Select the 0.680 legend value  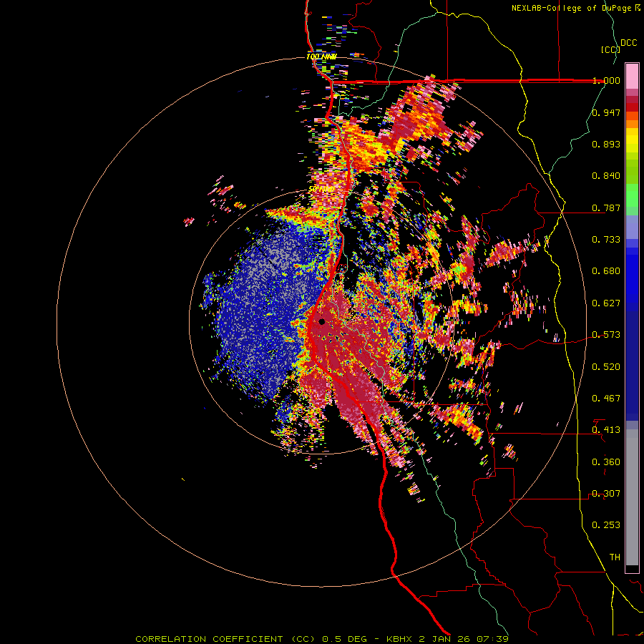point(606,271)
